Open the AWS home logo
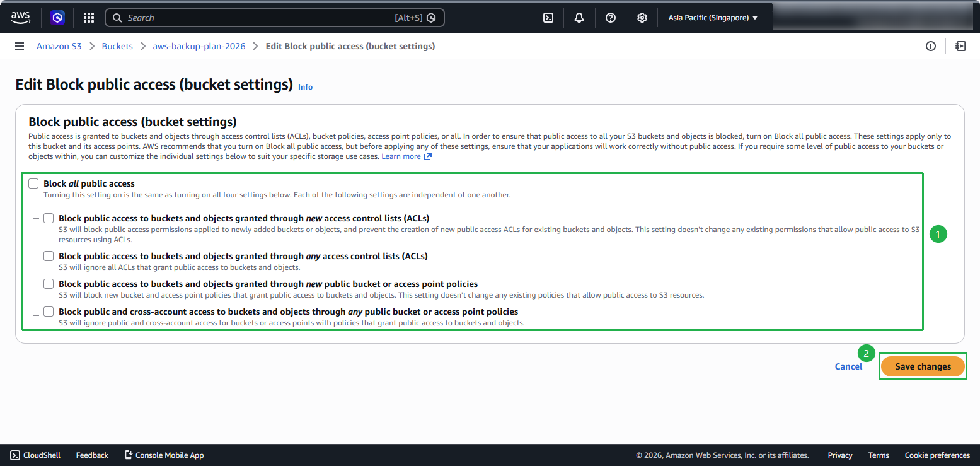Screen dimensions: 980x466 click(21, 18)
